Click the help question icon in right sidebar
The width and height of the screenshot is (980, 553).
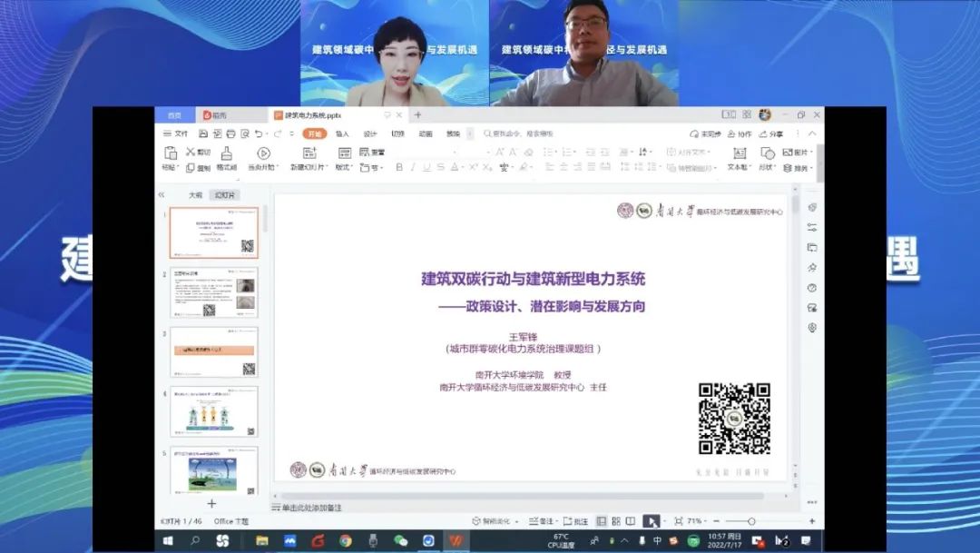tap(812, 288)
